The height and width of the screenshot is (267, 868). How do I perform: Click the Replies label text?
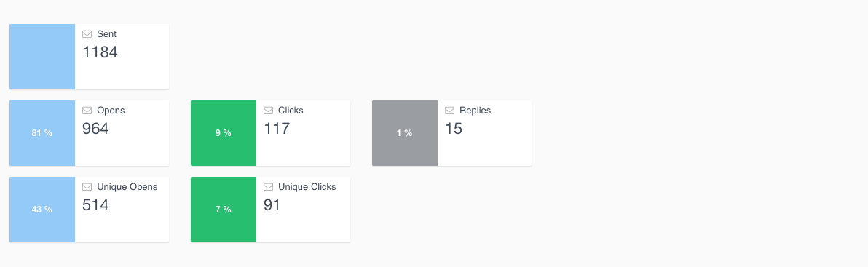pos(475,111)
